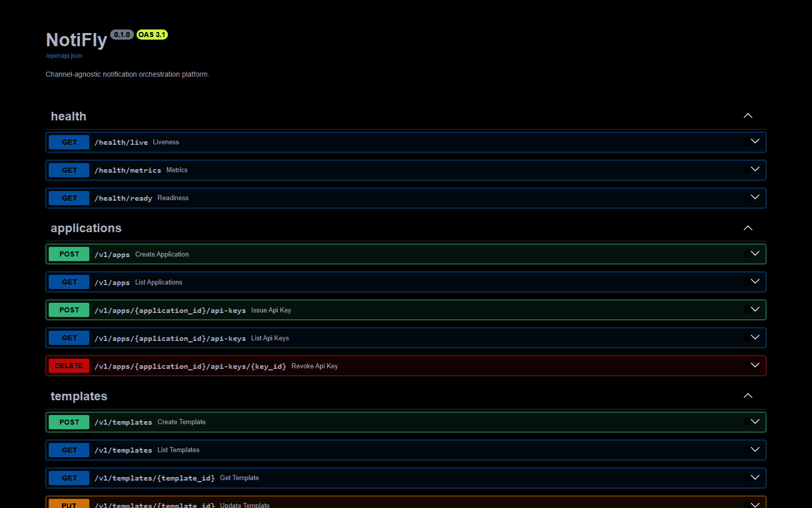This screenshot has width=812, height=508.
Task: Select the "health" tag heading
Action: tap(69, 116)
